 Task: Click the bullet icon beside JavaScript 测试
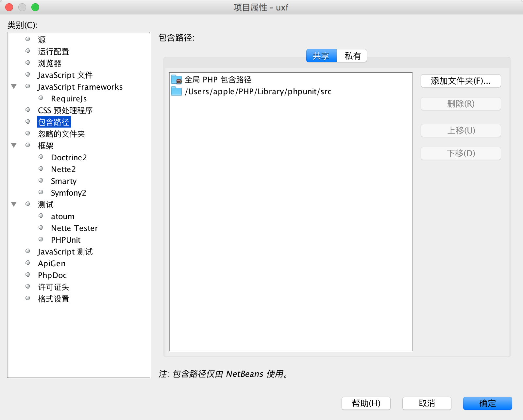pyautogui.click(x=28, y=251)
